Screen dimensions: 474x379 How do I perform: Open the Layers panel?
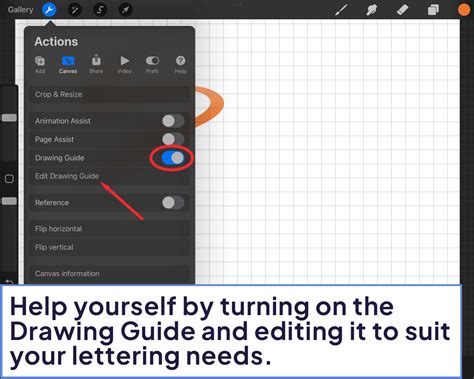[x=433, y=10]
